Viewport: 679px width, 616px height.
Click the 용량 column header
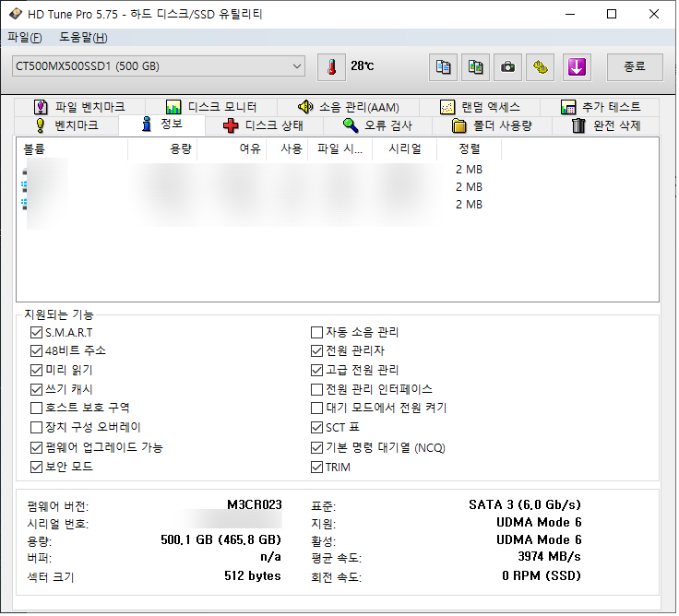[x=162, y=149]
